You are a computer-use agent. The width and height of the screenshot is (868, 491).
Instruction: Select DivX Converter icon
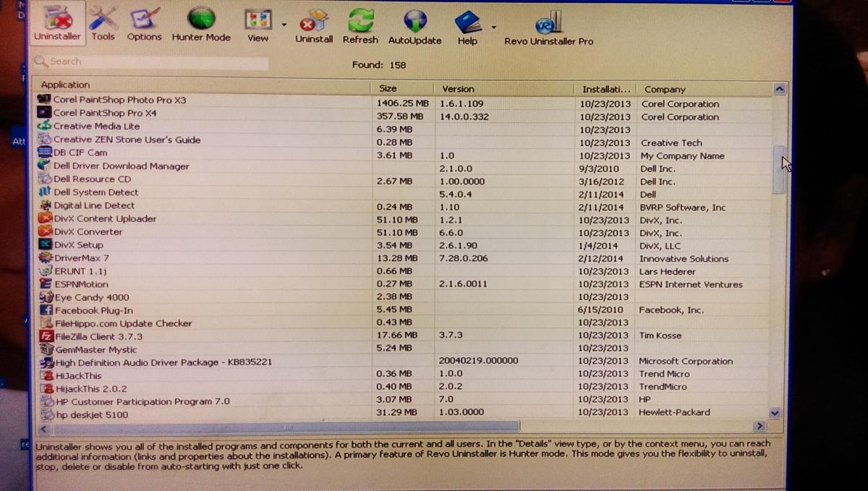[x=46, y=231]
